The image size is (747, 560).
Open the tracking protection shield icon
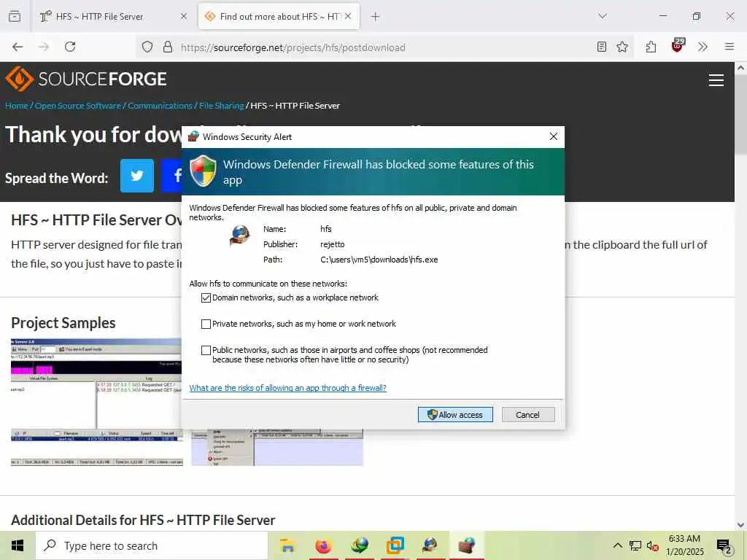click(x=147, y=47)
